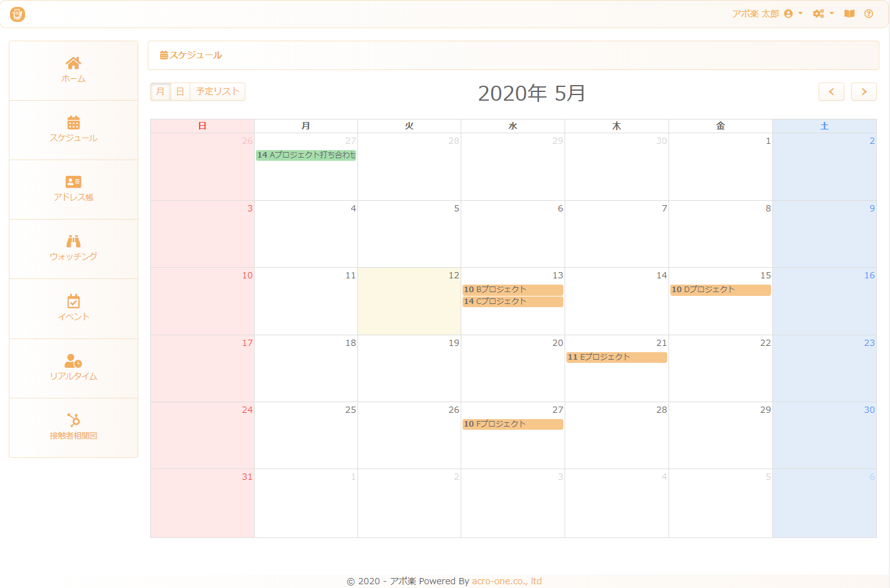Select Saturday date number 30
890x588 pixels.
click(x=869, y=410)
